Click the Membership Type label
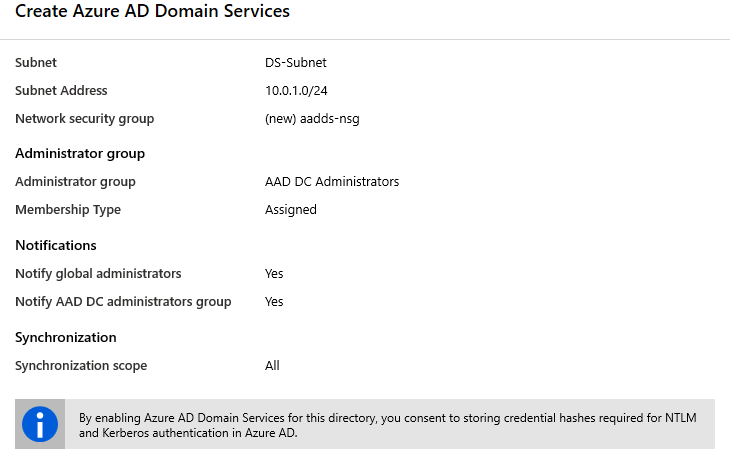This screenshot has width=730, height=461. (68, 210)
